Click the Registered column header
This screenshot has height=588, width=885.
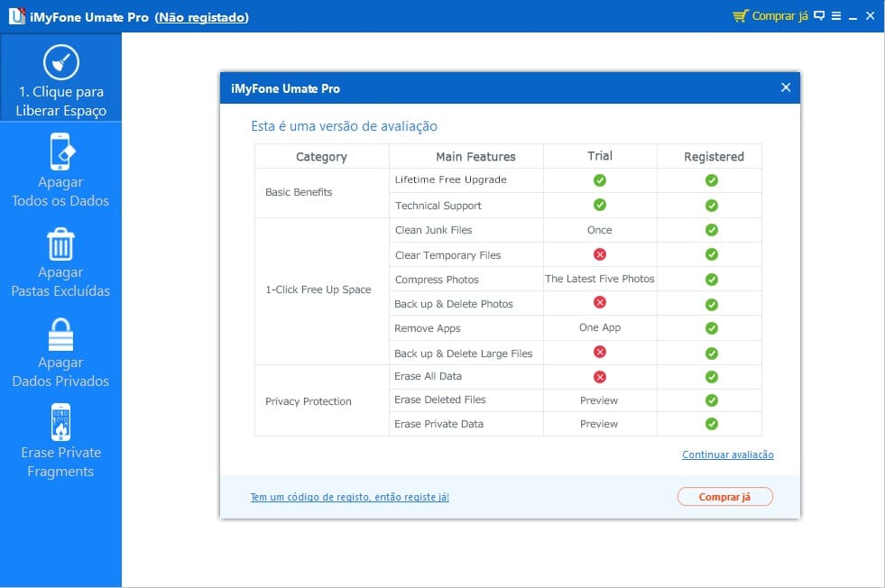pyautogui.click(x=714, y=157)
